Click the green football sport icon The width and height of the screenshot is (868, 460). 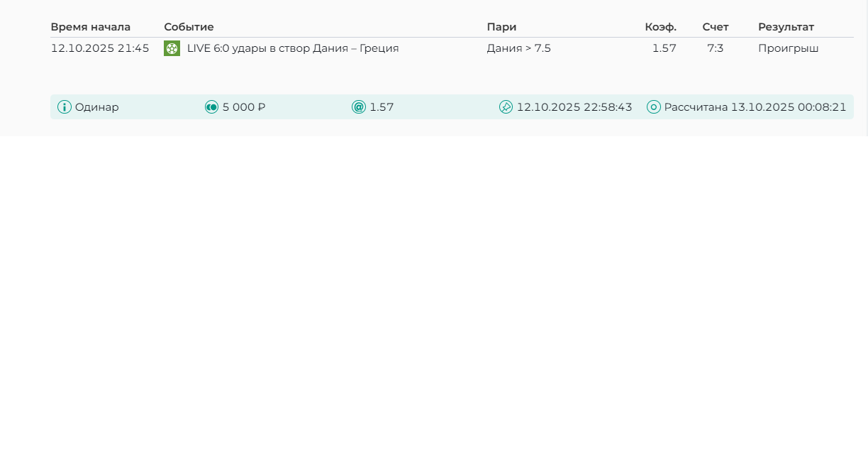(172, 48)
